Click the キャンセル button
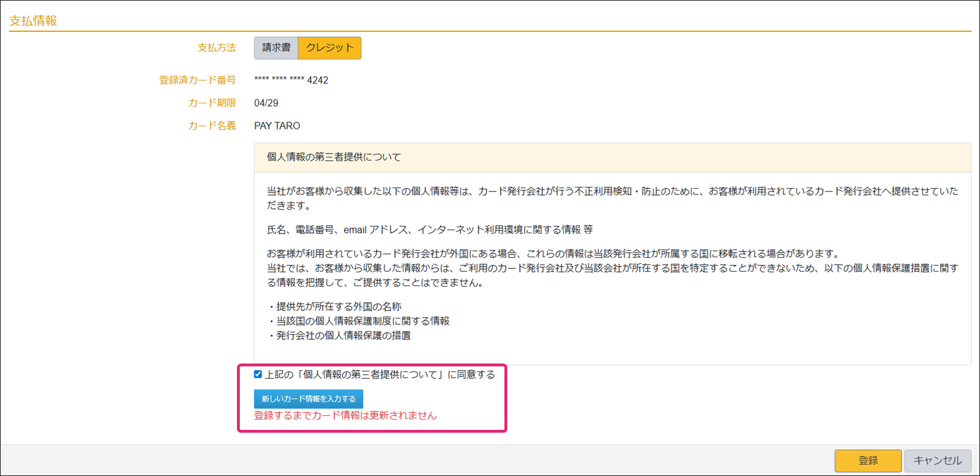Image resolution: width=980 pixels, height=476 pixels. click(x=937, y=460)
